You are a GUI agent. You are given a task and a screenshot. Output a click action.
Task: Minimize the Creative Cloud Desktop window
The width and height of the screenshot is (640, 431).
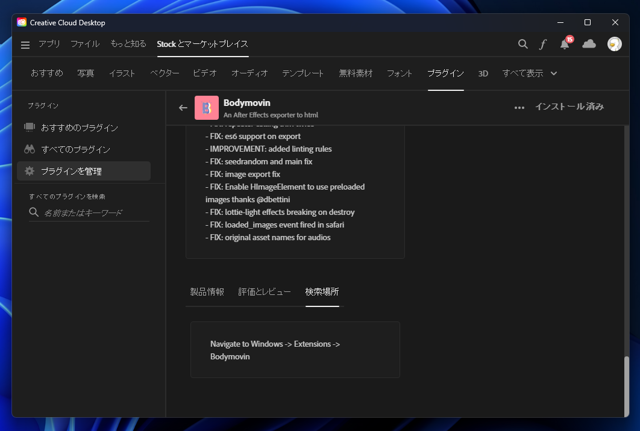560,22
